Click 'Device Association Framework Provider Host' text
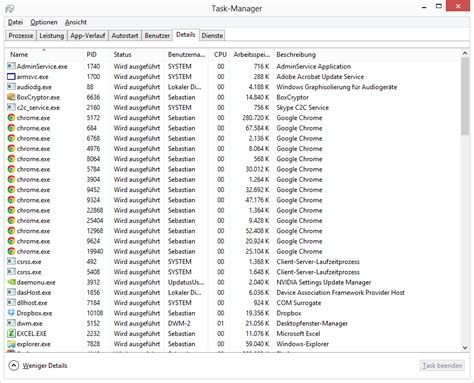 [340, 293]
